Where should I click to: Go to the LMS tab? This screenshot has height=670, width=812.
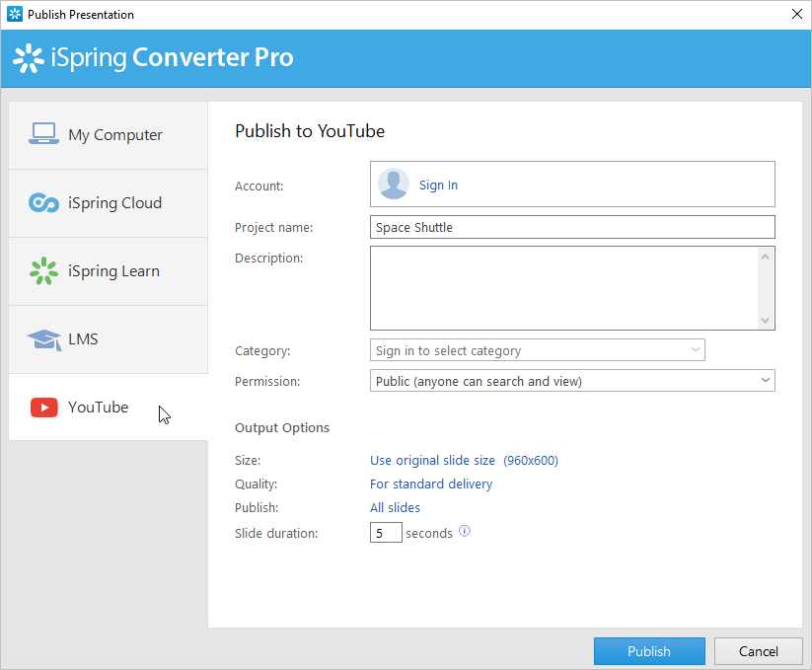click(x=109, y=339)
